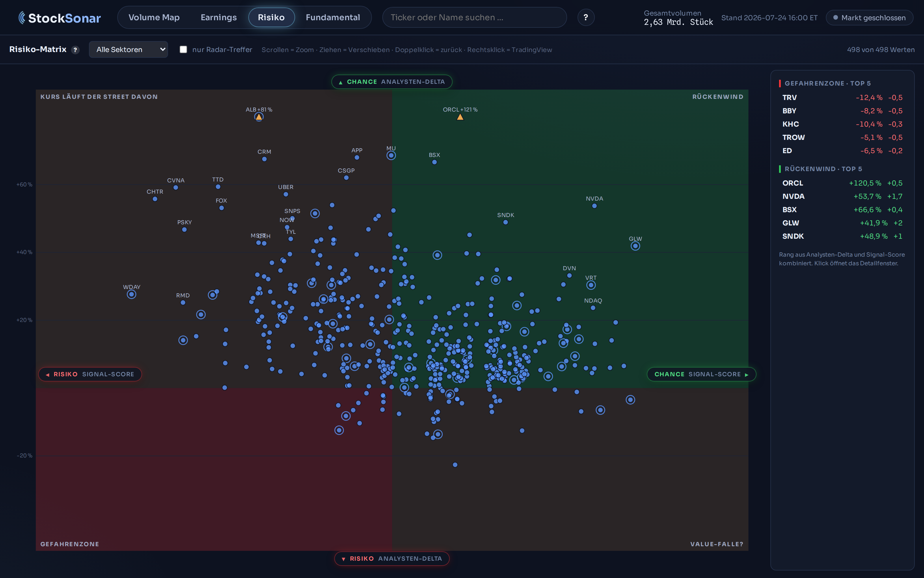Click the Risiko Signal-Score axis pill
Image resolution: width=924 pixels, height=578 pixels.
coord(90,374)
